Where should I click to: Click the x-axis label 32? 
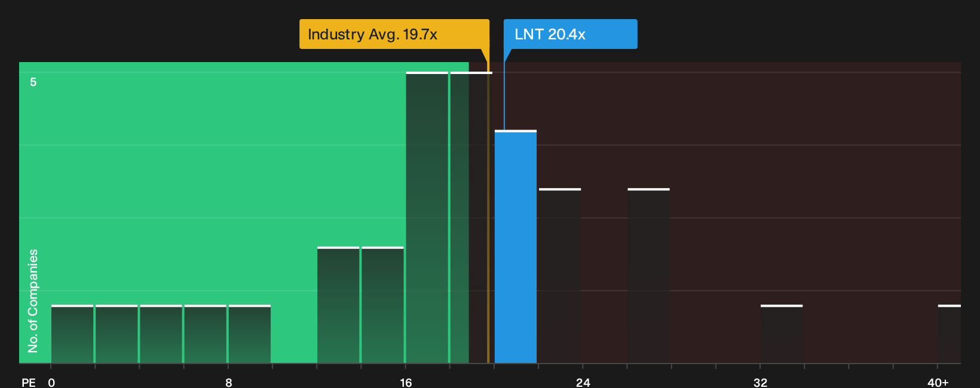click(x=760, y=382)
